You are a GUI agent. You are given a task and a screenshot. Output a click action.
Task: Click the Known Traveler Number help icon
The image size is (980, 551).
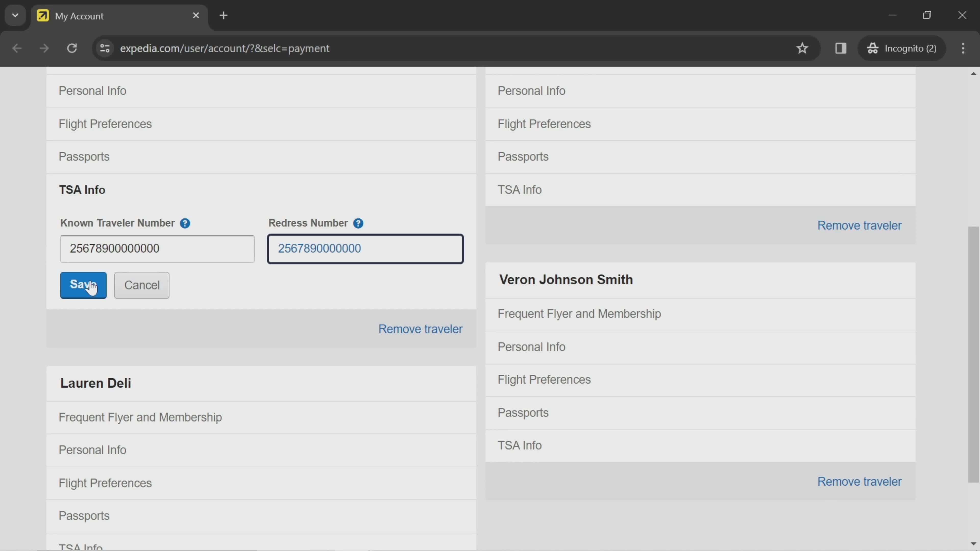pyautogui.click(x=185, y=223)
